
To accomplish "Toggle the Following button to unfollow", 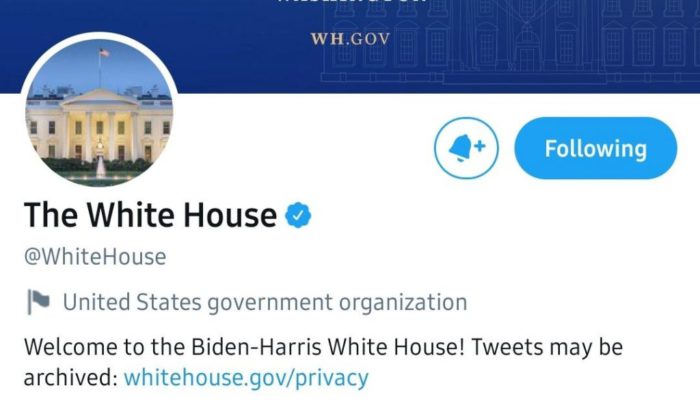I will pyautogui.click(x=595, y=149).
